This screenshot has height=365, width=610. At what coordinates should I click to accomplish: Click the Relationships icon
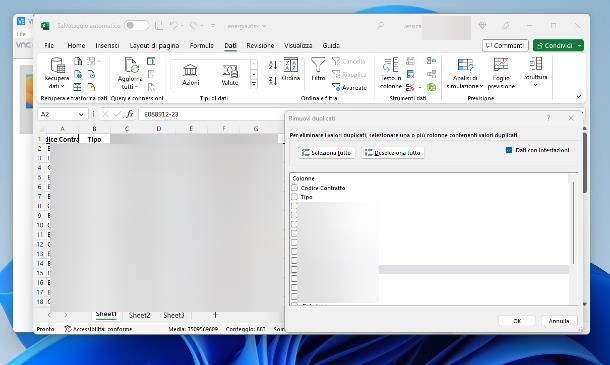click(x=431, y=74)
